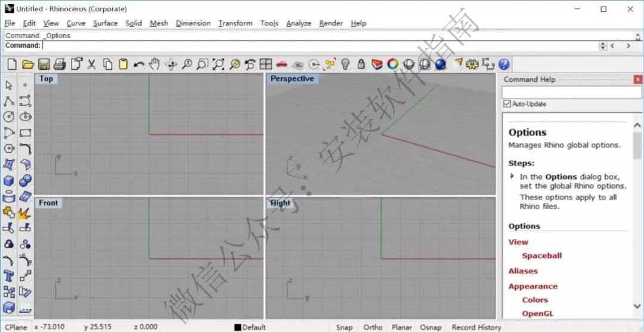
Task: Click the red car Set View icon
Action: pos(281,64)
